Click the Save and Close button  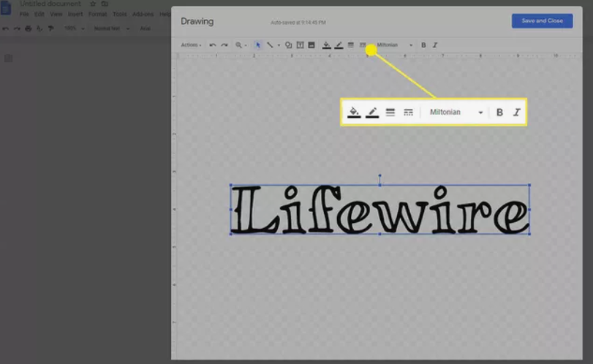click(x=543, y=20)
